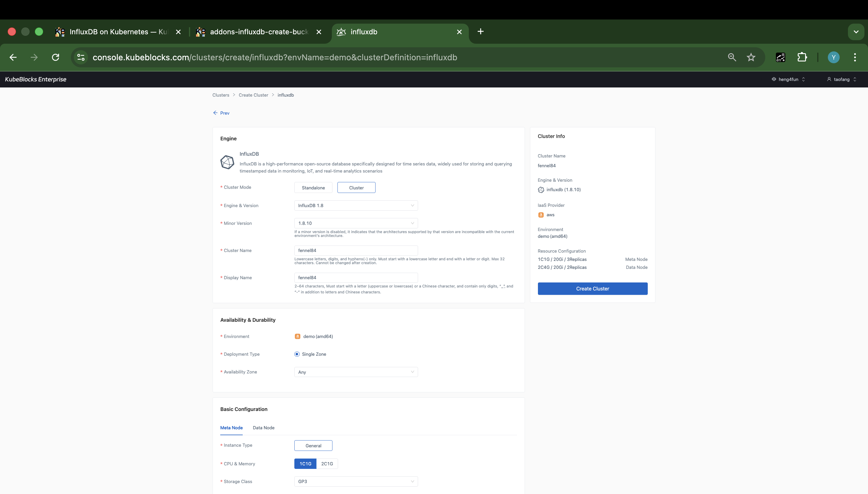Viewport: 868px width, 494px height.
Task: Click the influxdb icon in Cluster Info
Action: click(x=541, y=190)
